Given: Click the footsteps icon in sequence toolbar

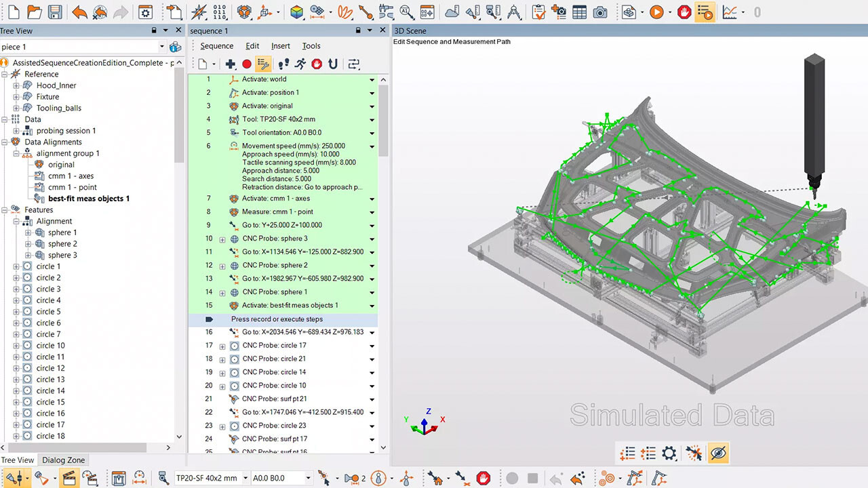Looking at the screenshot, I should [283, 64].
